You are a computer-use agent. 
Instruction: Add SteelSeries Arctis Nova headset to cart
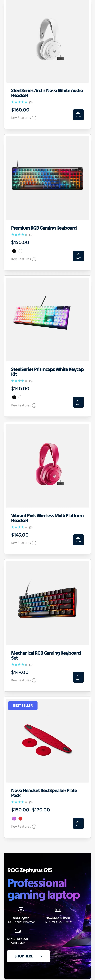point(78,115)
